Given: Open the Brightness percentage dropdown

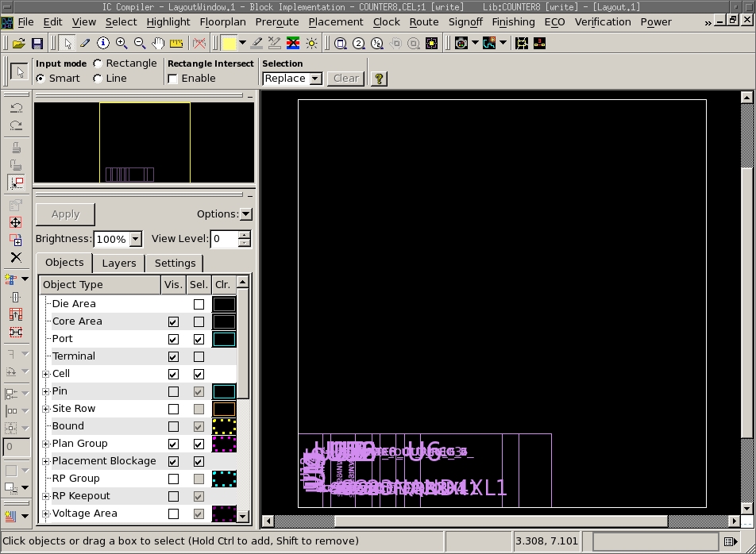Looking at the screenshot, I should coord(135,239).
